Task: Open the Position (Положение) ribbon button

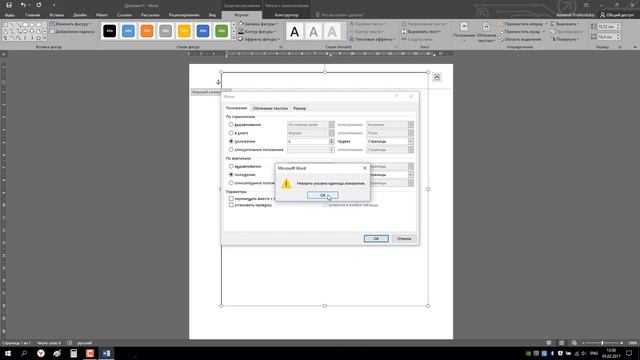Action: 464,32
